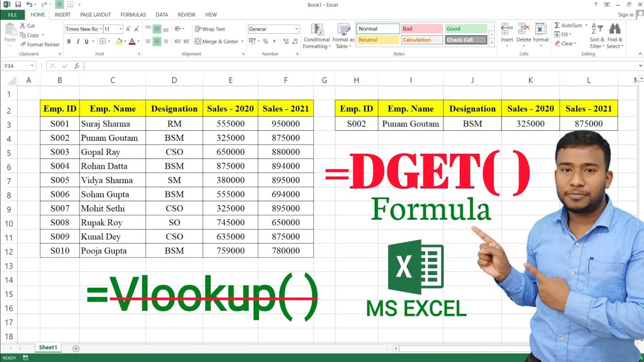Open Sort & Filter menu
The image size is (644, 362).
click(597, 36)
